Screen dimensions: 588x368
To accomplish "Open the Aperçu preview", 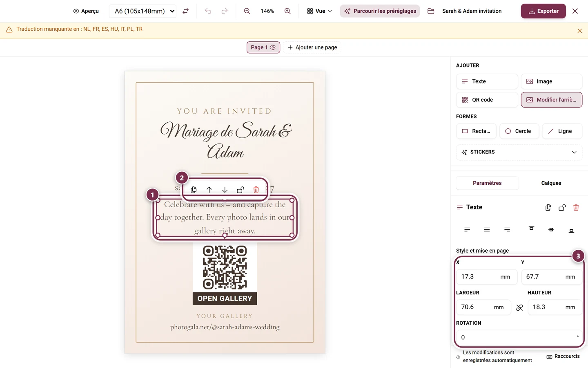I will [86, 11].
